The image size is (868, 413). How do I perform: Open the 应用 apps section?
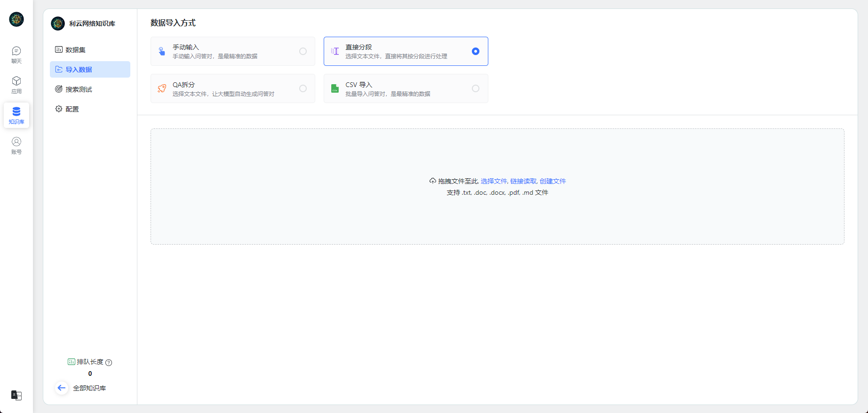pyautogui.click(x=16, y=85)
